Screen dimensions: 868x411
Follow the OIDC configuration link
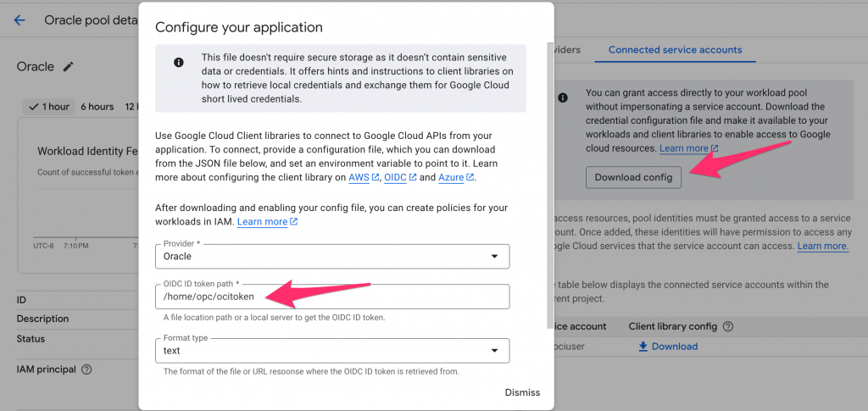tap(395, 177)
